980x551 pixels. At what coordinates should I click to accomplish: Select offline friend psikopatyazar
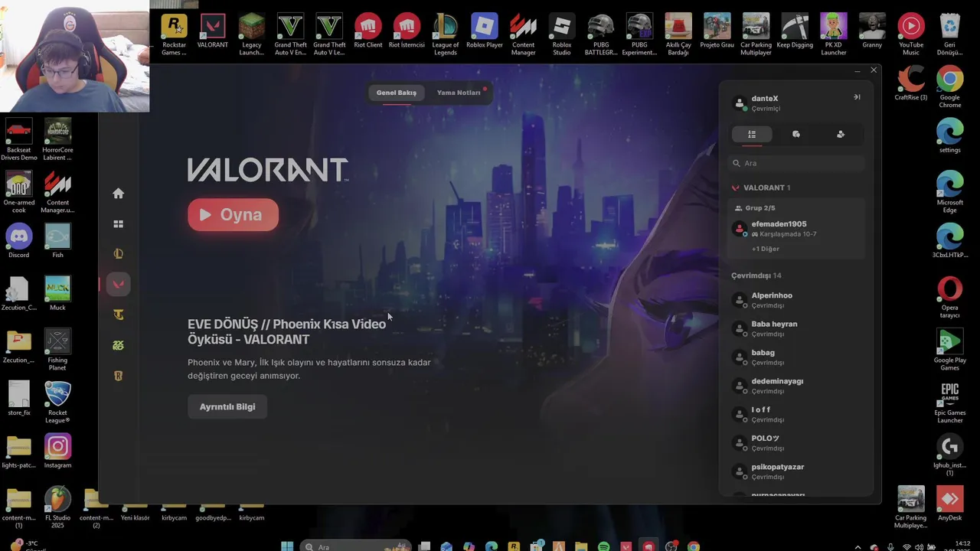[796, 471]
